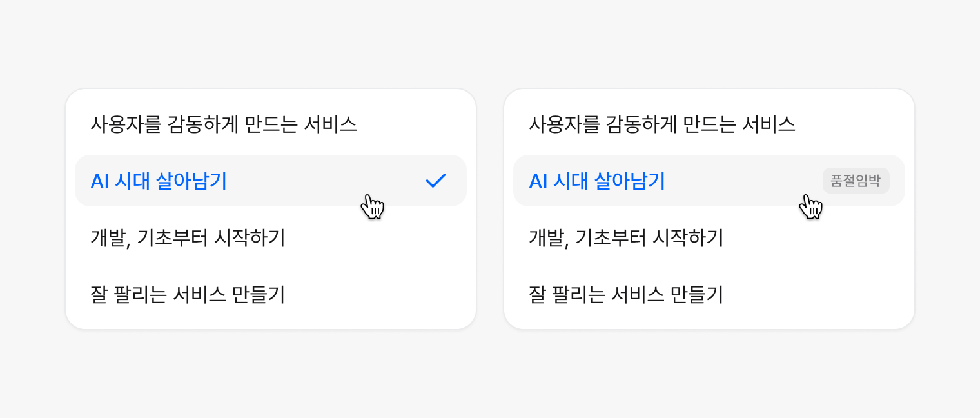This screenshot has width=980, height=418.
Task: Select 'AI 시대 살아남기' next to 품절임박 badge
Action: pyautogui.click(x=597, y=182)
